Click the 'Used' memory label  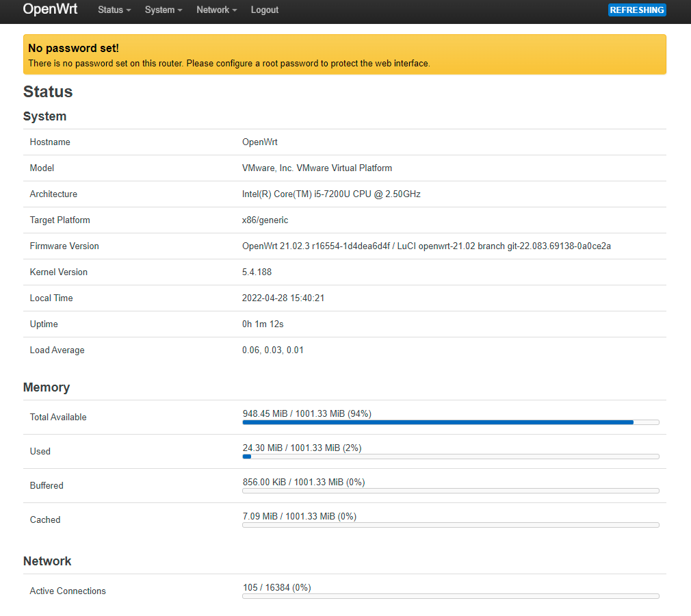click(x=40, y=451)
